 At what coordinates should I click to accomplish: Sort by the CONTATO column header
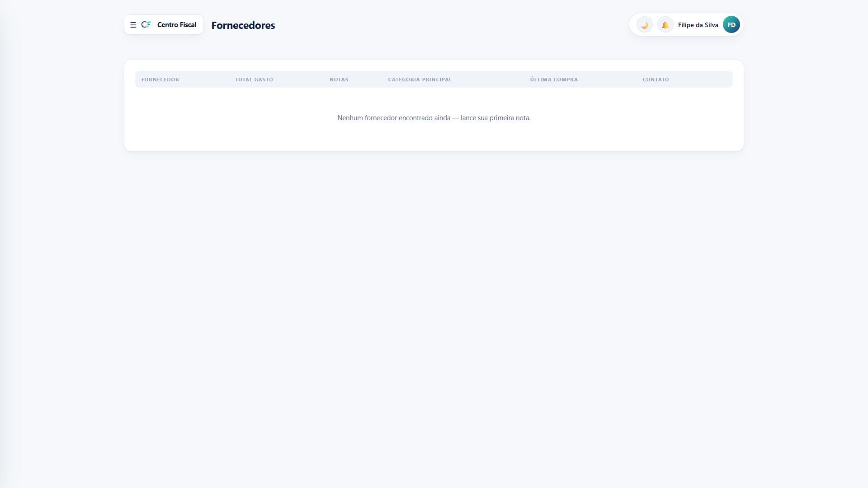click(x=656, y=80)
